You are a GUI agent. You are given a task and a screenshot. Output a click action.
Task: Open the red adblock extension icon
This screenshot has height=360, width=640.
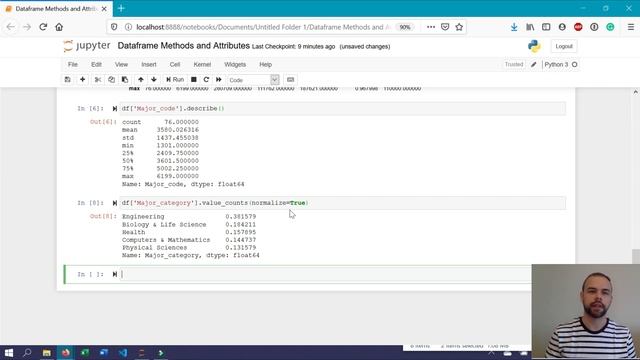point(578,27)
